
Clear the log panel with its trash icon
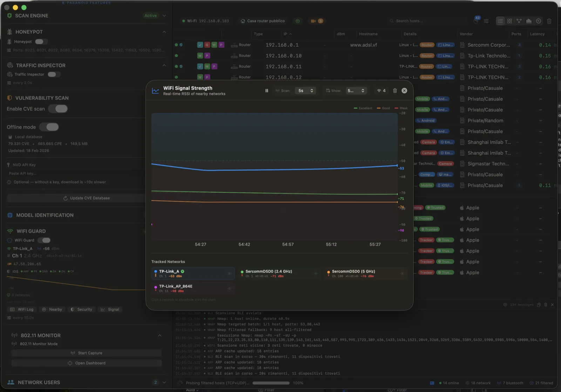[x=546, y=305]
